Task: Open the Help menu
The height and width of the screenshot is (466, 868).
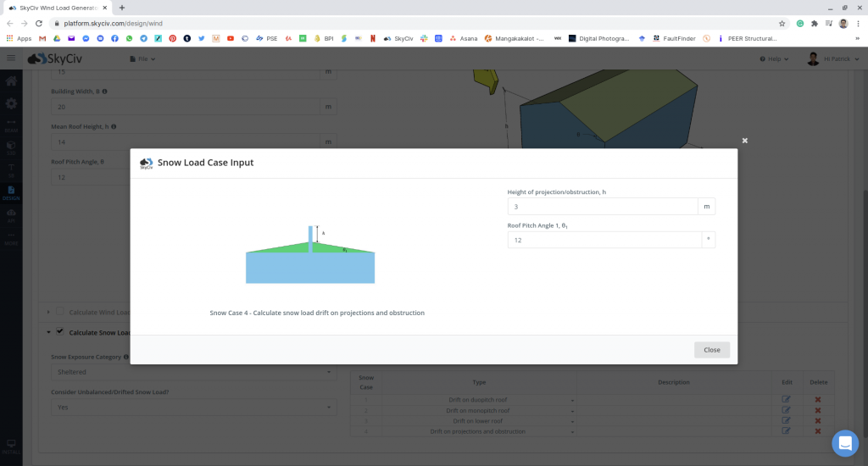Action: pyautogui.click(x=774, y=59)
